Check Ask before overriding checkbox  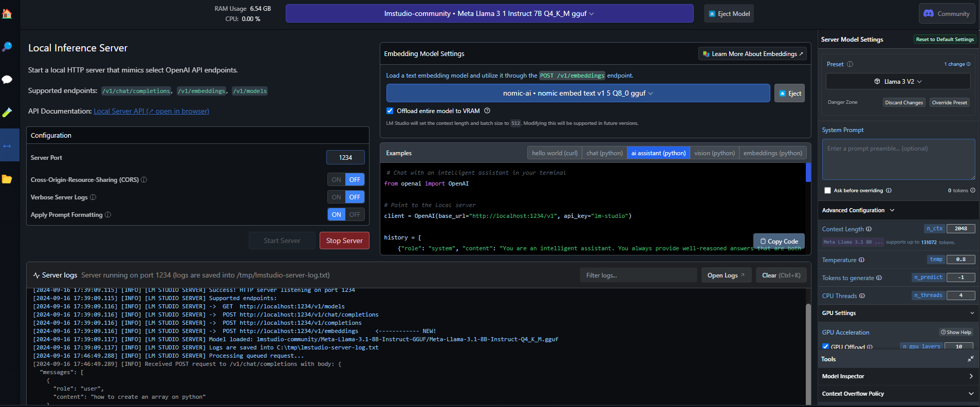click(827, 191)
